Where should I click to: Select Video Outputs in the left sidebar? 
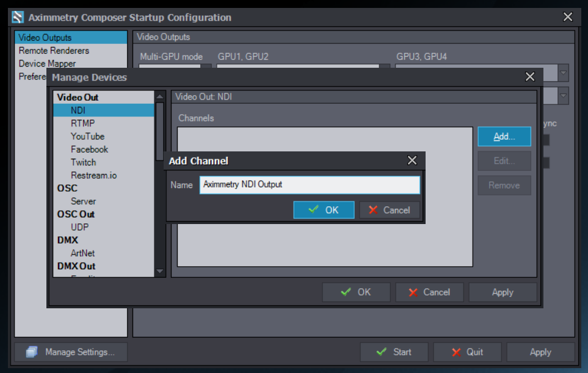click(71, 37)
